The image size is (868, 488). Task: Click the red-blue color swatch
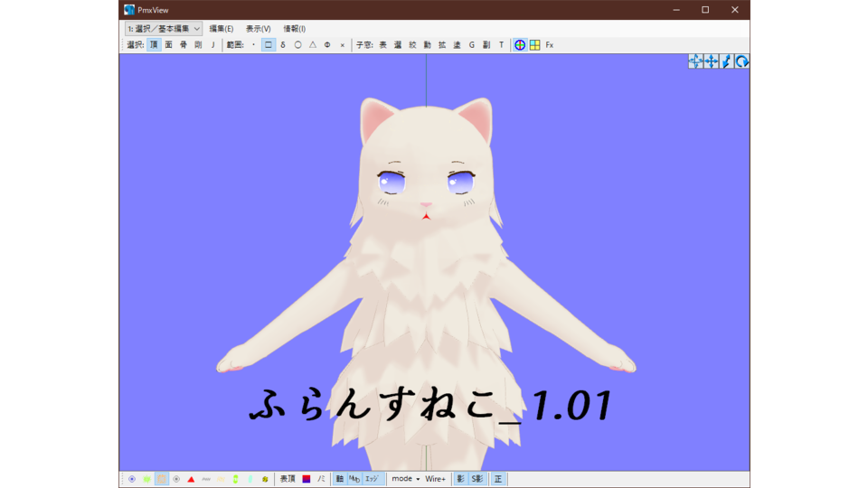pyautogui.click(x=307, y=479)
